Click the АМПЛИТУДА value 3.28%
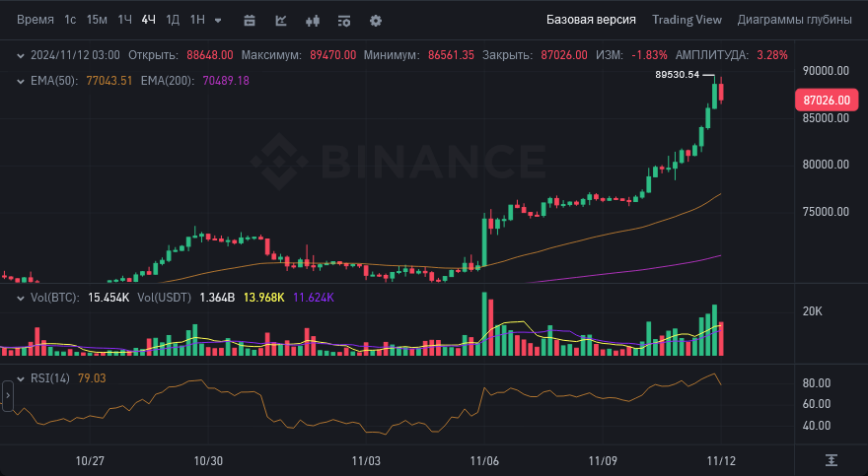 (772, 55)
